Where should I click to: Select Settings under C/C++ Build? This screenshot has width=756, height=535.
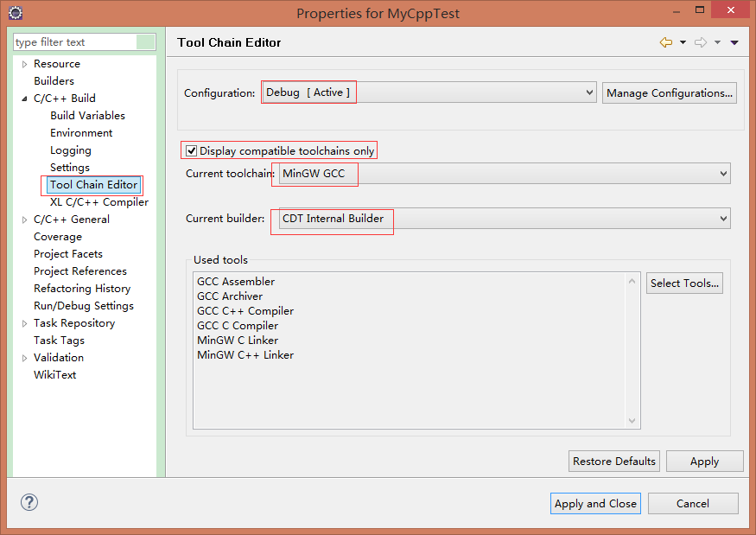pos(70,168)
